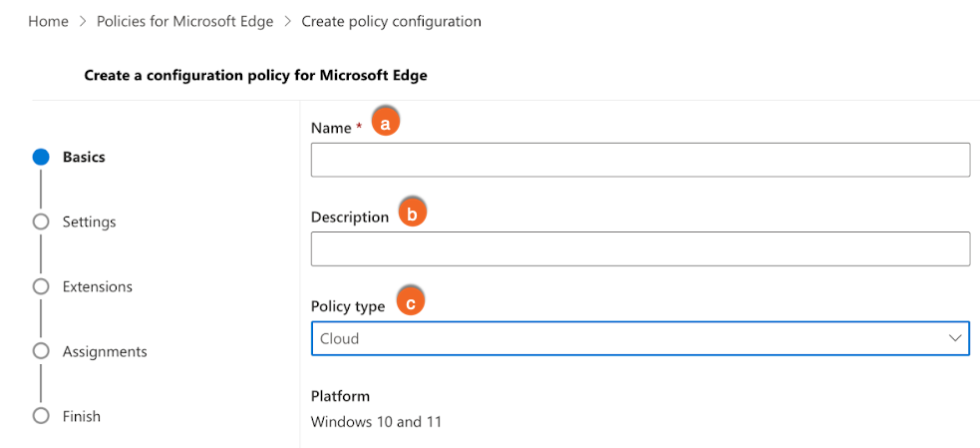Image resolution: width=980 pixels, height=448 pixels.
Task: Click the Assignments step circle indicator
Action: tap(41, 351)
